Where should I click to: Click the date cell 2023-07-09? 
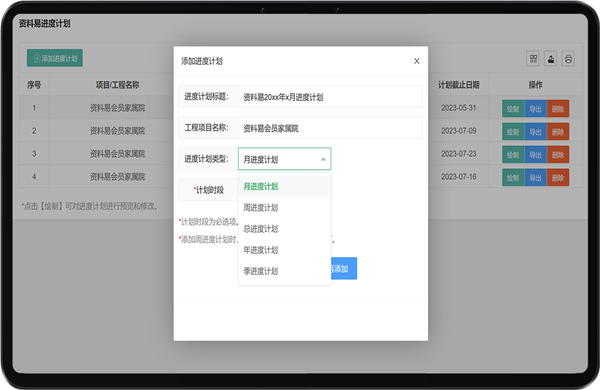coord(458,131)
